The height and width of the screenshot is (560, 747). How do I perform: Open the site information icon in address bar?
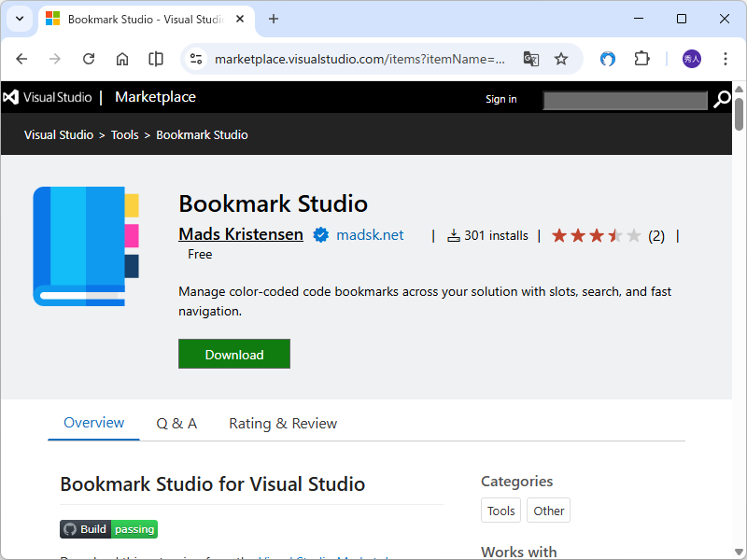tap(195, 58)
